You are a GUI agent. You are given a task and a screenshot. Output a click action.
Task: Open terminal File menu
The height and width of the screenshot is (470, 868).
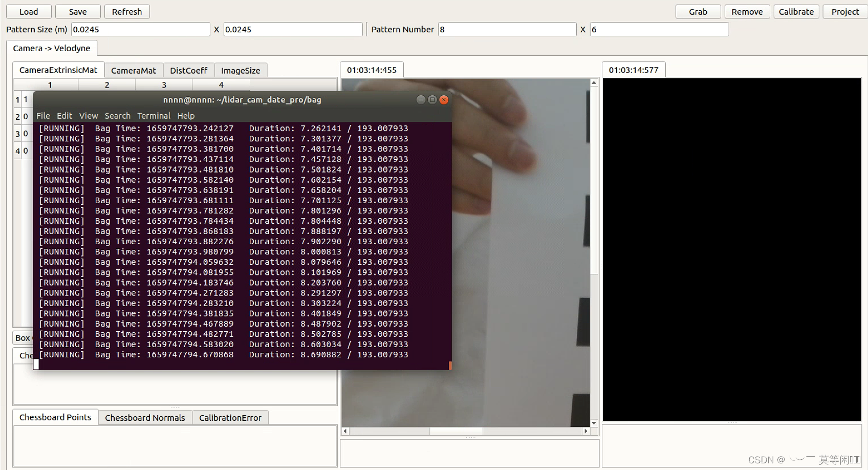(x=43, y=116)
